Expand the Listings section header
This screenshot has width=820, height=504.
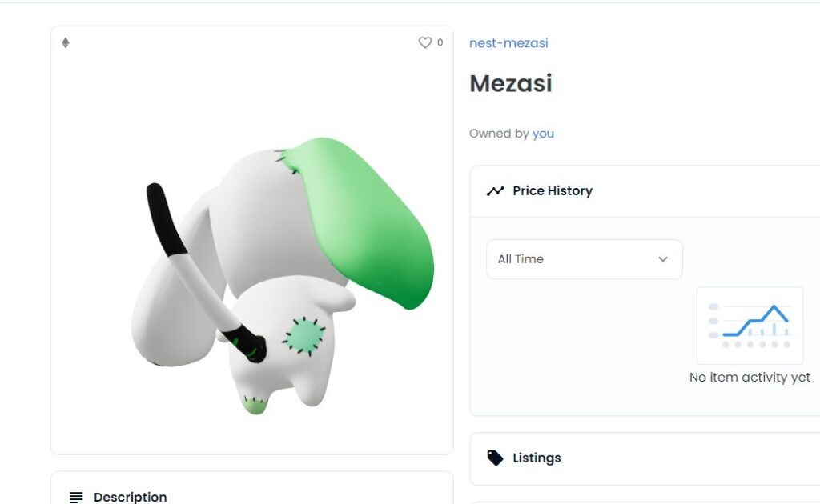(x=641, y=458)
